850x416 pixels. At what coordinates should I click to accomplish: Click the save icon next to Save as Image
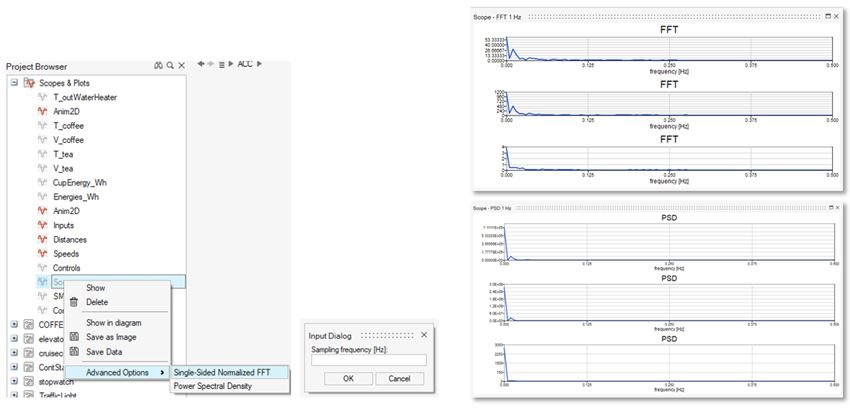coord(74,337)
